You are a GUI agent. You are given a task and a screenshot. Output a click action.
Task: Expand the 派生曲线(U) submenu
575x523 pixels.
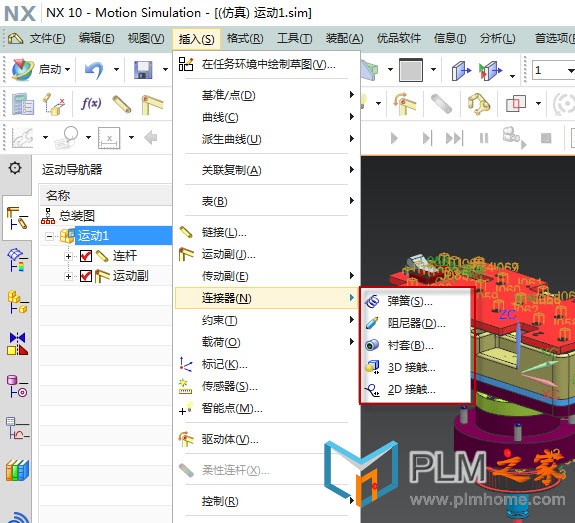click(267, 139)
